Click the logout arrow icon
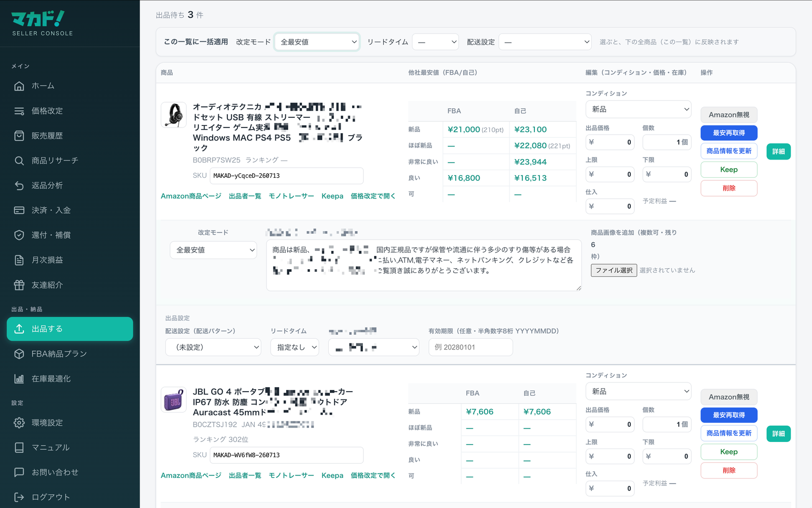The height and width of the screenshot is (508, 812). (x=19, y=497)
